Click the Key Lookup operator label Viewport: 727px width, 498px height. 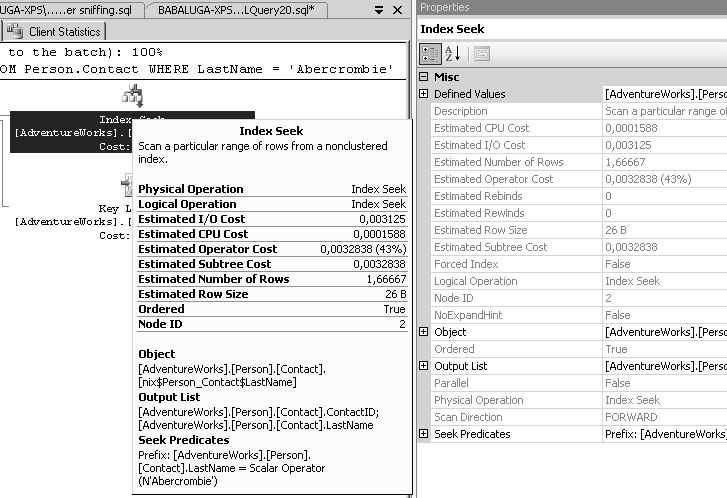[x=72, y=222]
